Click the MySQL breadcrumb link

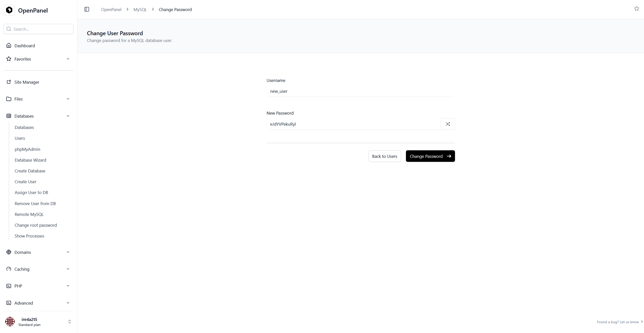point(140,10)
